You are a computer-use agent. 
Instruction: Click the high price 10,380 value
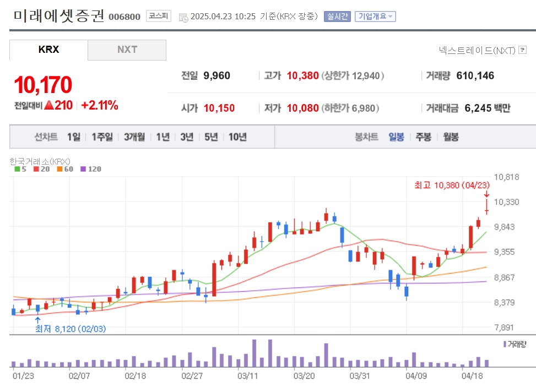click(303, 75)
